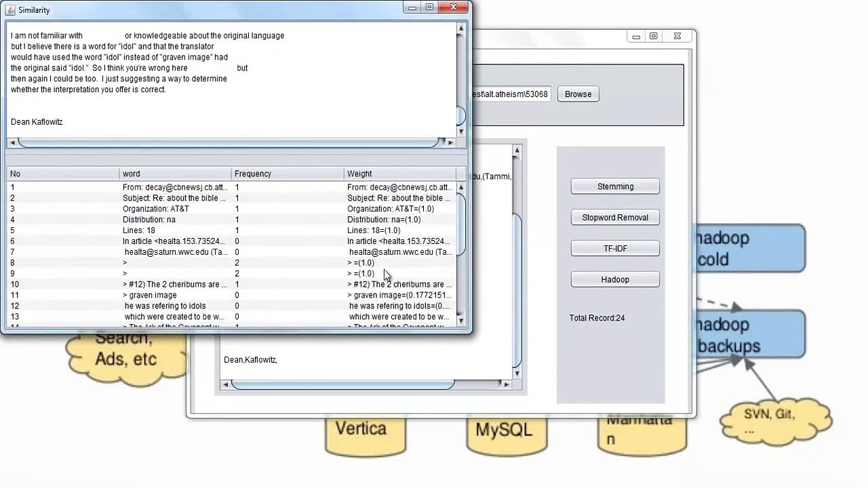The image size is (868, 488).
Task: Click weight cell > graven image=(0.1772151
Action: click(x=400, y=296)
